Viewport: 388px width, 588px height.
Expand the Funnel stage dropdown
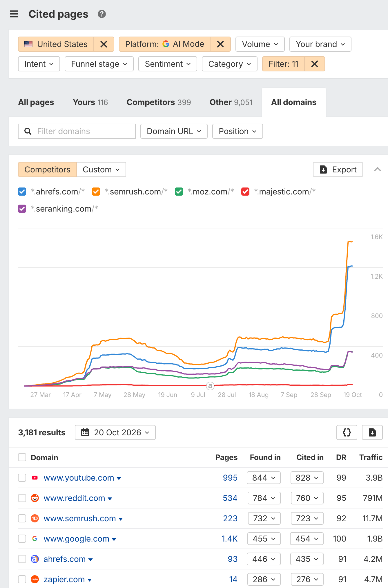click(99, 64)
